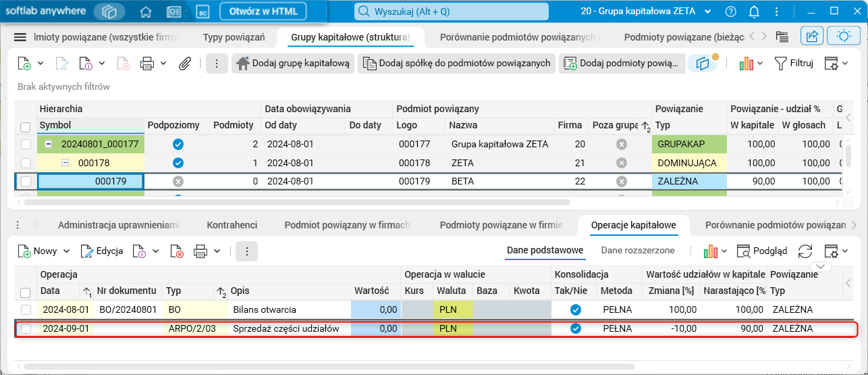
Task: Click the bar chart icon in upper toolbar
Action: click(746, 64)
